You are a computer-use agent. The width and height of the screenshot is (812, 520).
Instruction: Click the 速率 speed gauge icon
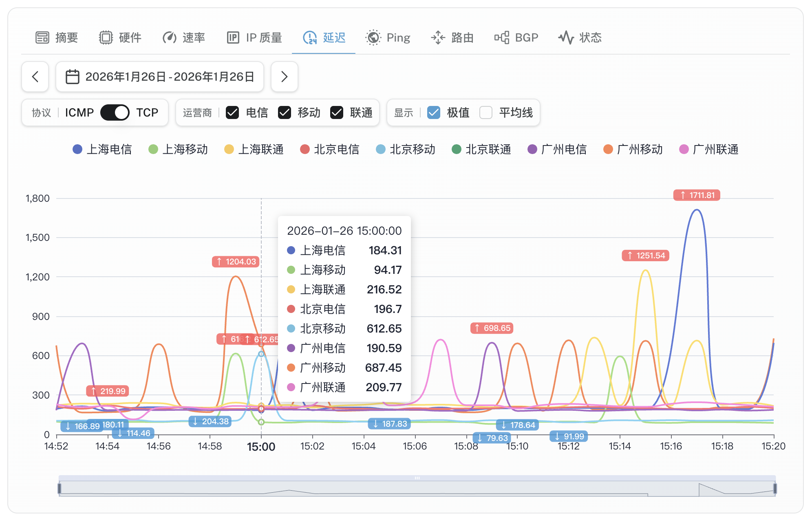pyautogui.click(x=169, y=37)
